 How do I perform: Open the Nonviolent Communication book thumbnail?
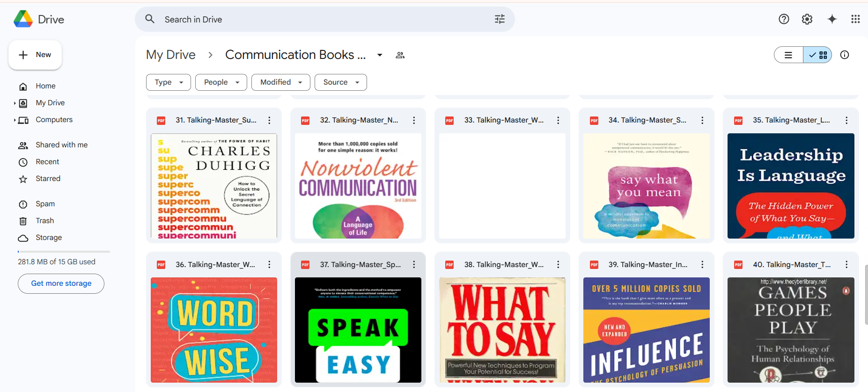point(358,186)
